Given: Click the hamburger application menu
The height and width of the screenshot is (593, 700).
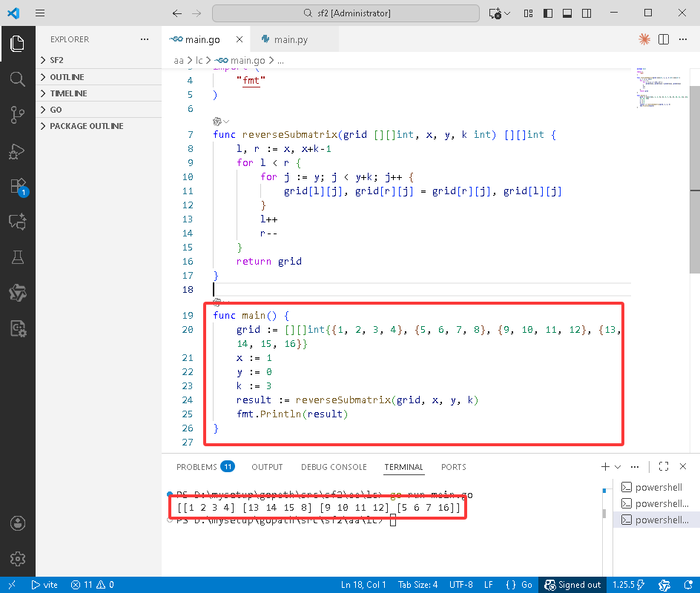Looking at the screenshot, I should tap(40, 13).
